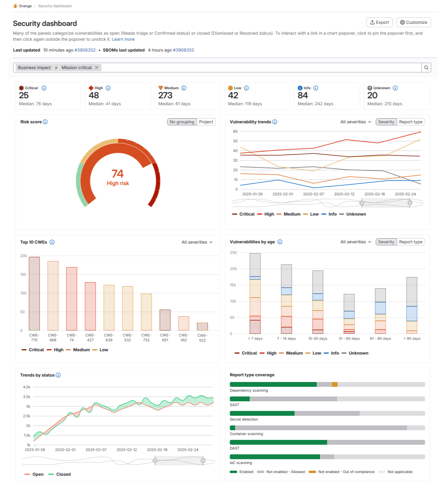Viewport: 448px width, 483px height.
Task: Switch Vulnerabilities by age to Report type
Action: 411,242
